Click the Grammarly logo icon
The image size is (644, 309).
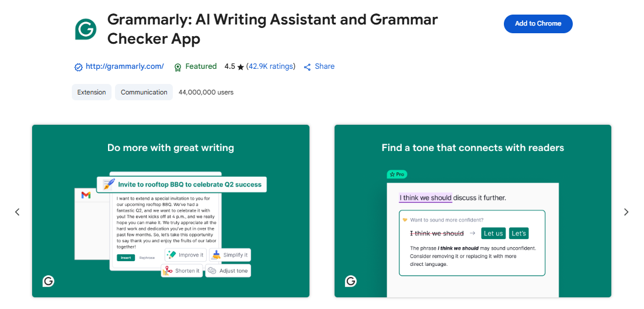point(85,29)
